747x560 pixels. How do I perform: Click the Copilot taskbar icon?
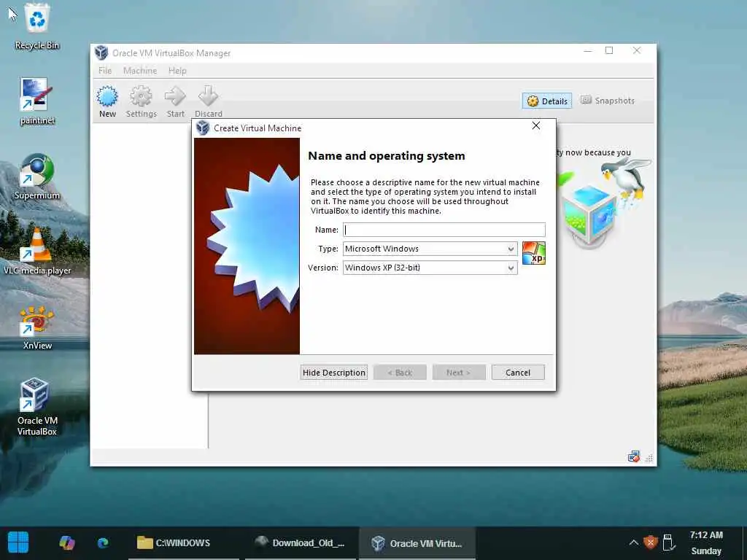coord(66,542)
